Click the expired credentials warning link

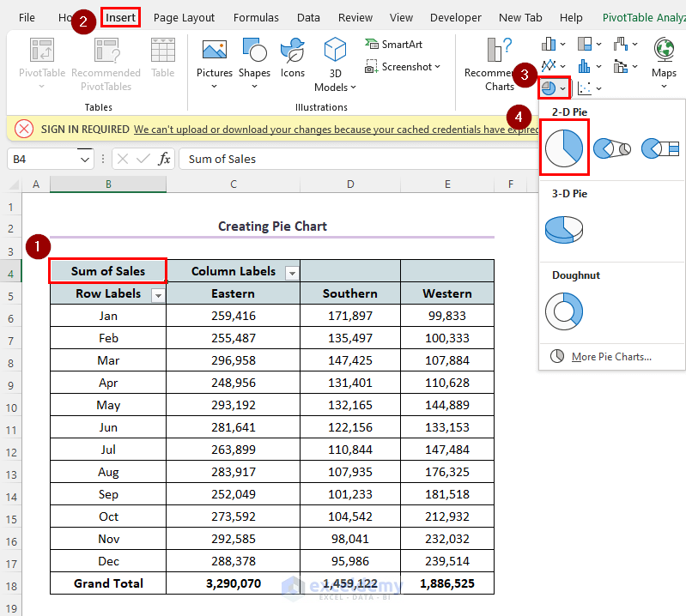pyautogui.click(x=335, y=130)
